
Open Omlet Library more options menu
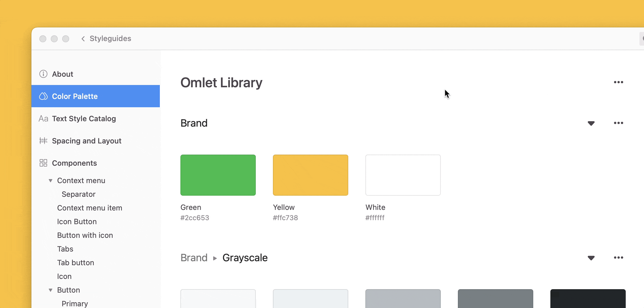point(618,82)
